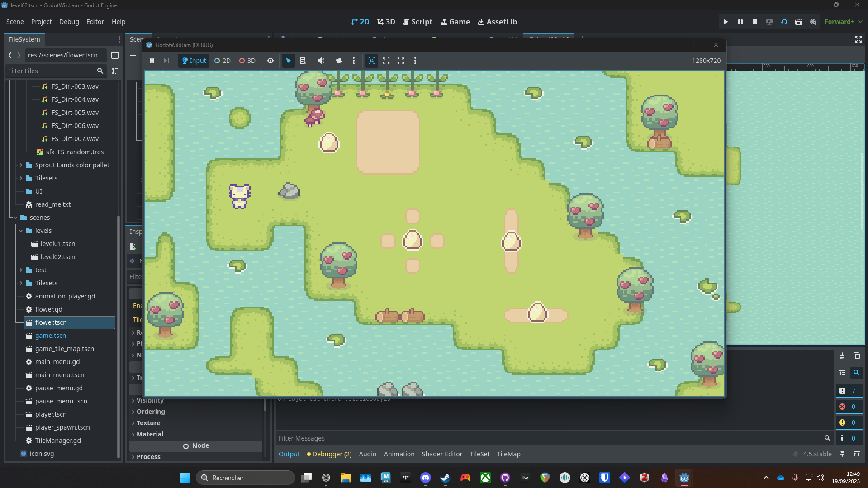Select the 3D radio option in game toolbar
Viewport: 868px width, 488px height.
pyautogui.click(x=247, y=61)
